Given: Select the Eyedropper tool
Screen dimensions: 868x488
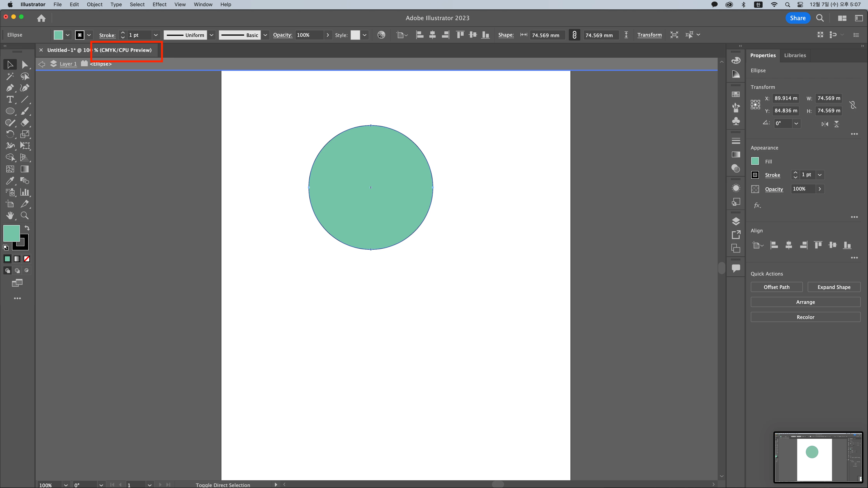Looking at the screenshot, I should (10, 181).
